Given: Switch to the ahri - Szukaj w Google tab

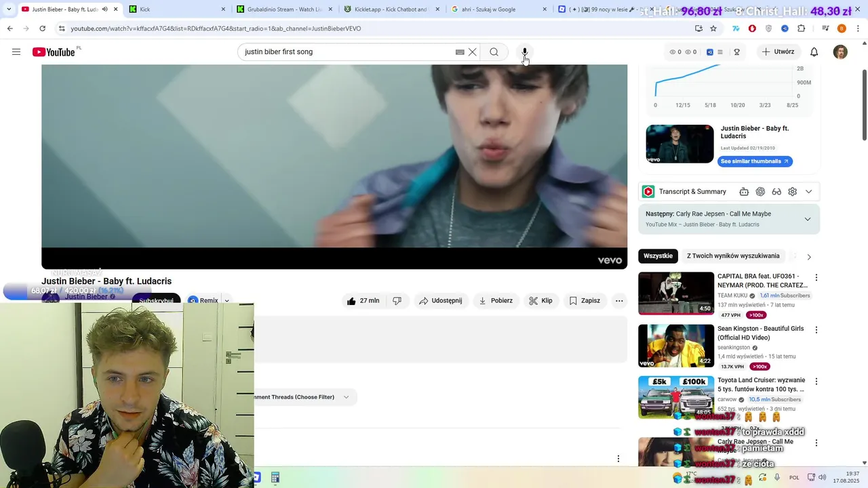Looking at the screenshot, I should (499, 9).
